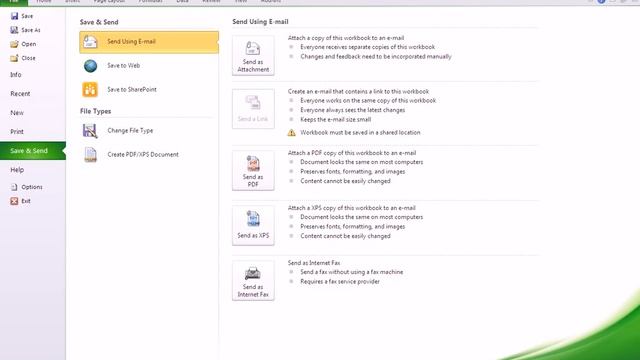
Task: Open Change File Type option
Action: [149, 131]
